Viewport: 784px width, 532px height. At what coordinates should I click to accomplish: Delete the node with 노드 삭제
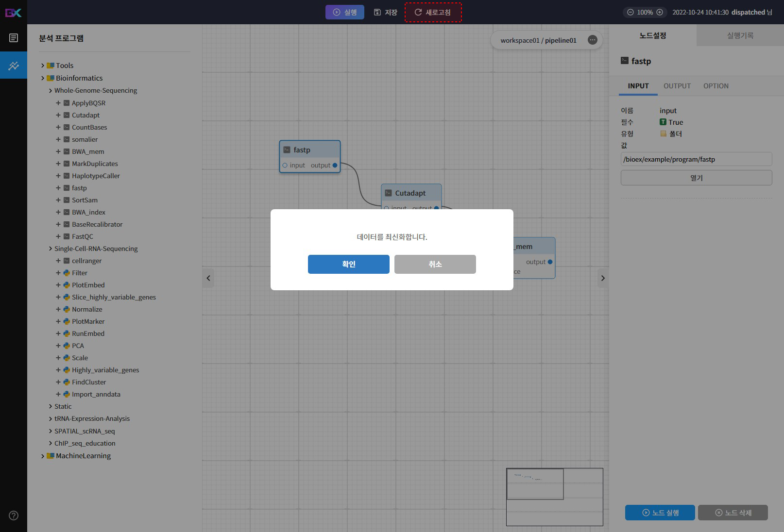[x=733, y=513]
